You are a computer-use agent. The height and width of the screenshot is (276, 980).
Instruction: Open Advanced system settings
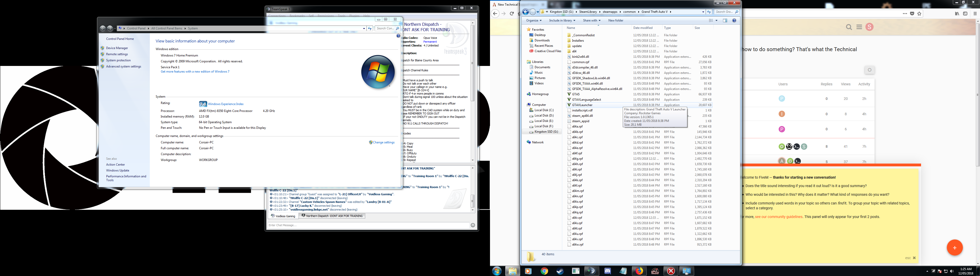click(x=124, y=66)
